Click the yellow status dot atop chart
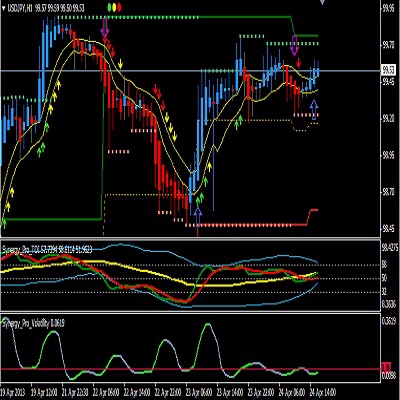Image resolution: width=400 pixels, height=400 pixels. (115, 6)
